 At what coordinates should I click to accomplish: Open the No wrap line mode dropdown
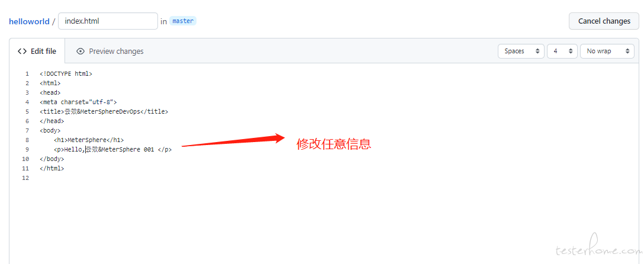coord(607,51)
